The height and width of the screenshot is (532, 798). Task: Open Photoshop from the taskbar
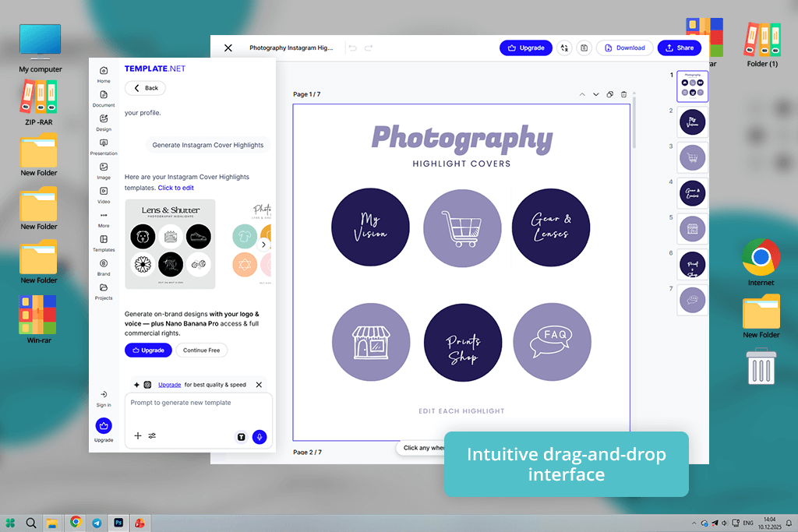118,523
